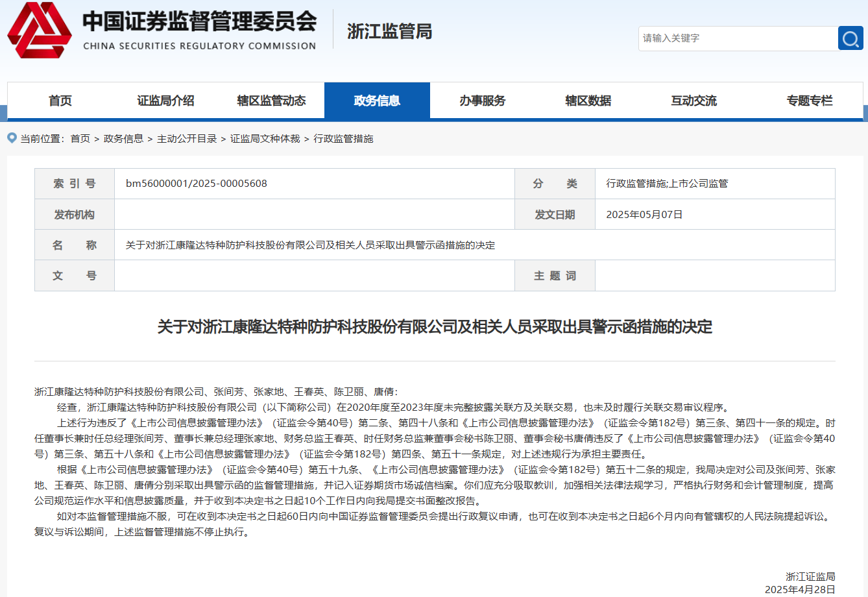Click the 首页 breadcrumb link

pyautogui.click(x=80, y=139)
